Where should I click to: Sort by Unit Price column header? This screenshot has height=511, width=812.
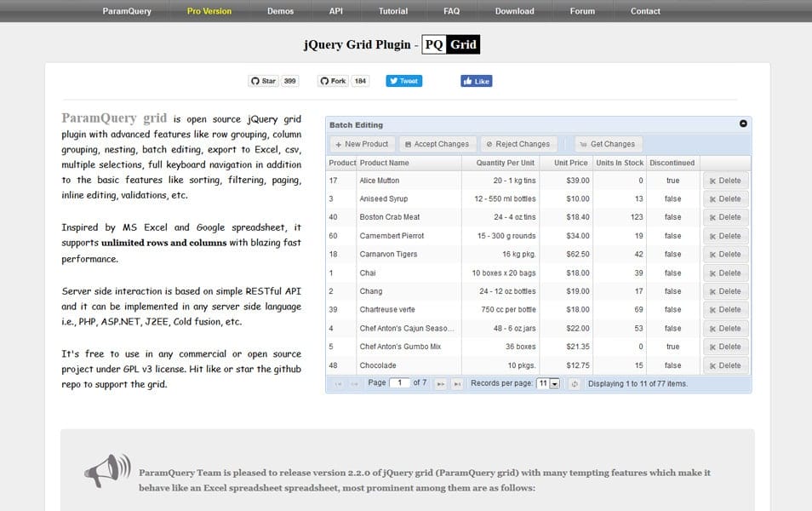click(566, 163)
